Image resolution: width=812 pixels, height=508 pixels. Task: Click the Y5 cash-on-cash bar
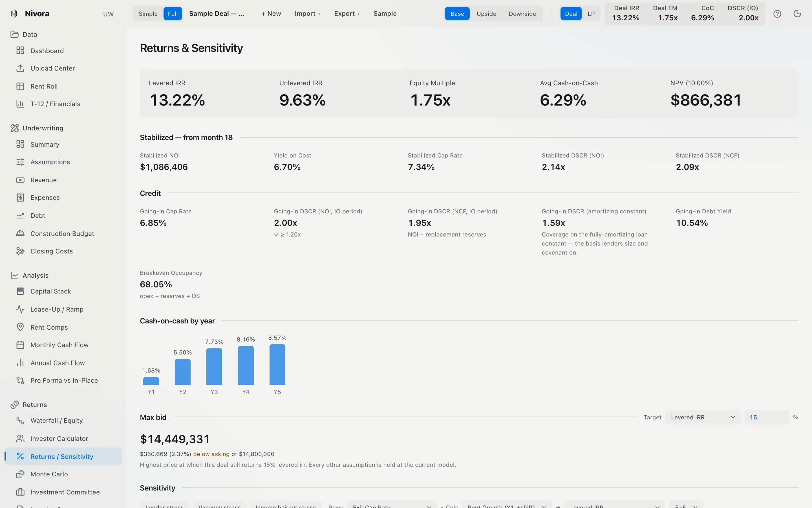[277, 365]
